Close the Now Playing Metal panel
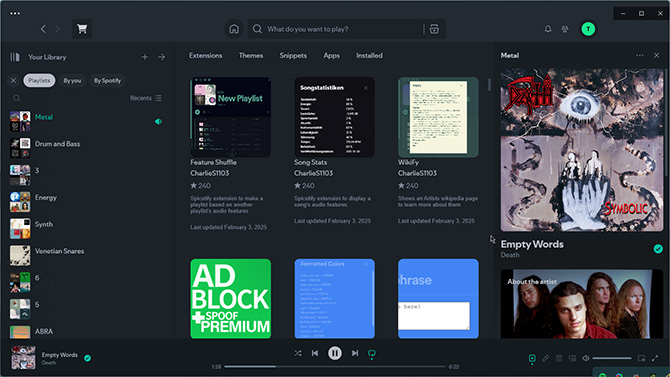The height and width of the screenshot is (377, 670). tap(656, 55)
